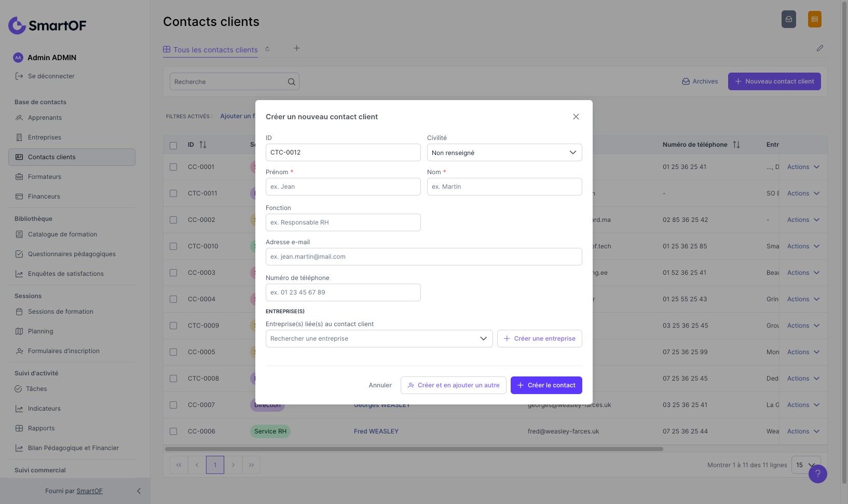Expand the Rechercher une entreprise dropdown
Image resolution: width=848 pixels, height=504 pixels.
tap(379, 339)
